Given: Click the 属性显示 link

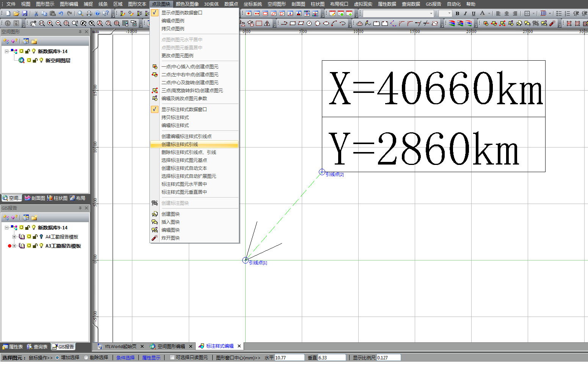Looking at the screenshot, I should (x=151, y=358).
